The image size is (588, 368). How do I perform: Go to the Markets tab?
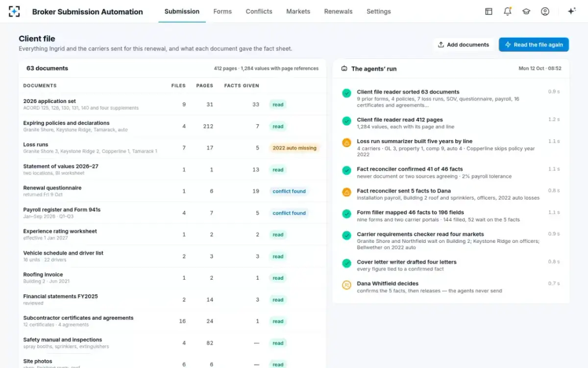click(x=298, y=11)
